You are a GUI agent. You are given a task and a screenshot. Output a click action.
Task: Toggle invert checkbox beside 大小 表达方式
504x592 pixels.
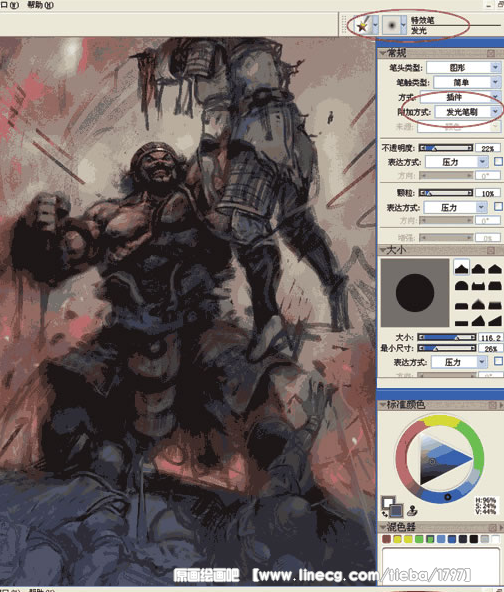point(498,361)
